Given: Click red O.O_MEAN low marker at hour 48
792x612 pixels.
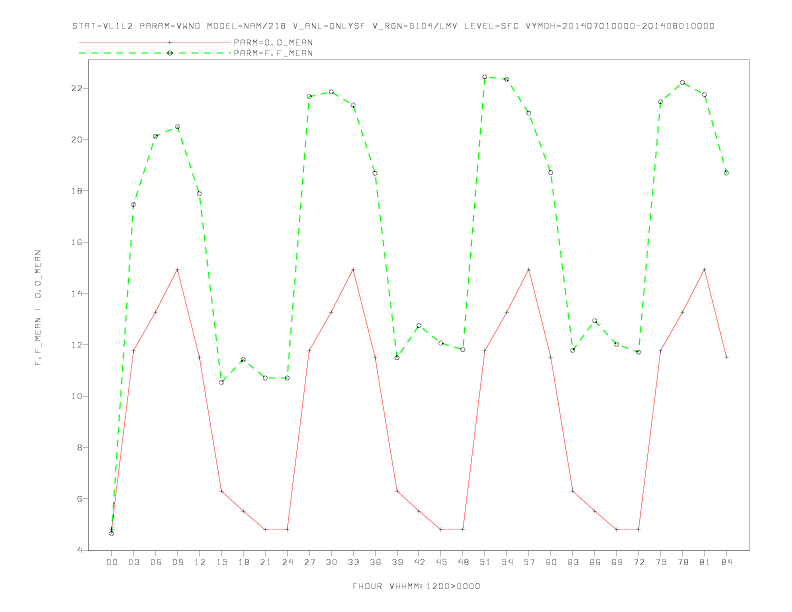Looking at the screenshot, I should tap(463, 529).
